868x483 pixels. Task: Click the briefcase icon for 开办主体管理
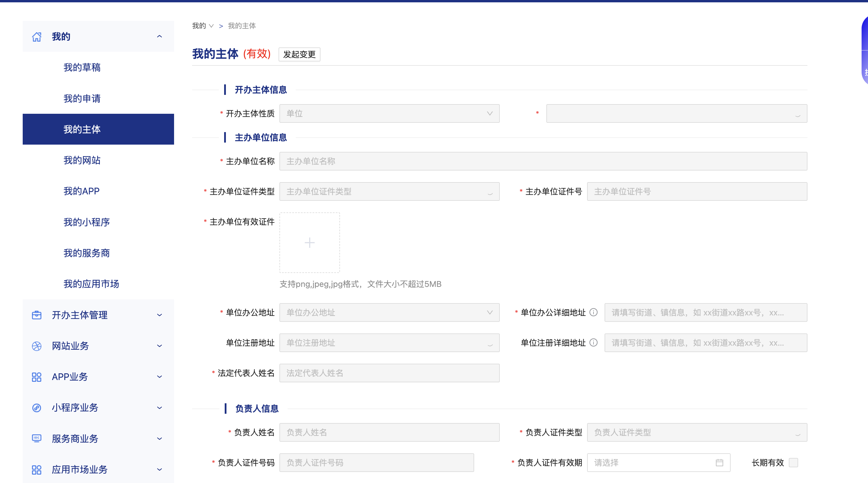tap(36, 315)
